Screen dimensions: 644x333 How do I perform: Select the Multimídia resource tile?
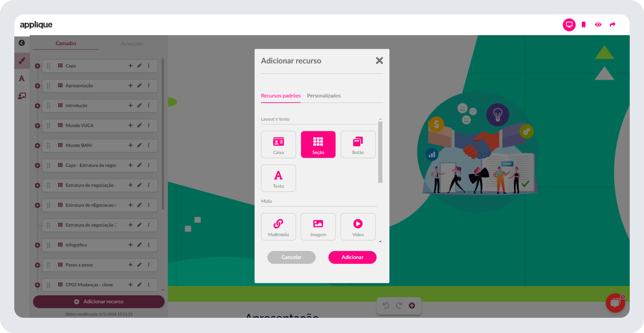tap(278, 227)
